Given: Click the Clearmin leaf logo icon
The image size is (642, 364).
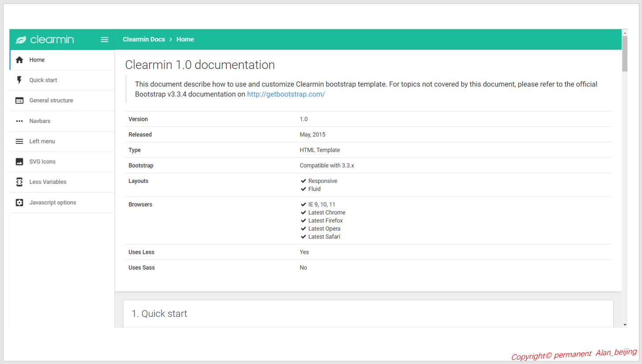Looking at the screenshot, I should [x=21, y=40].
